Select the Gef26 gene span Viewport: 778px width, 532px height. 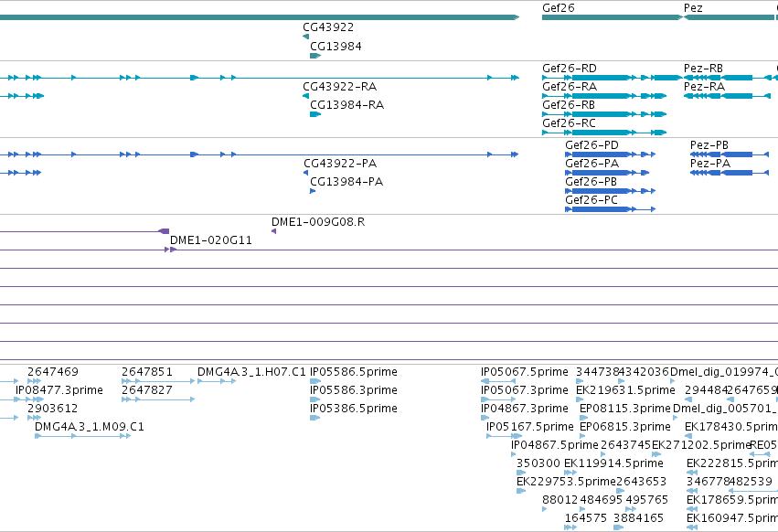pos(613,17)
